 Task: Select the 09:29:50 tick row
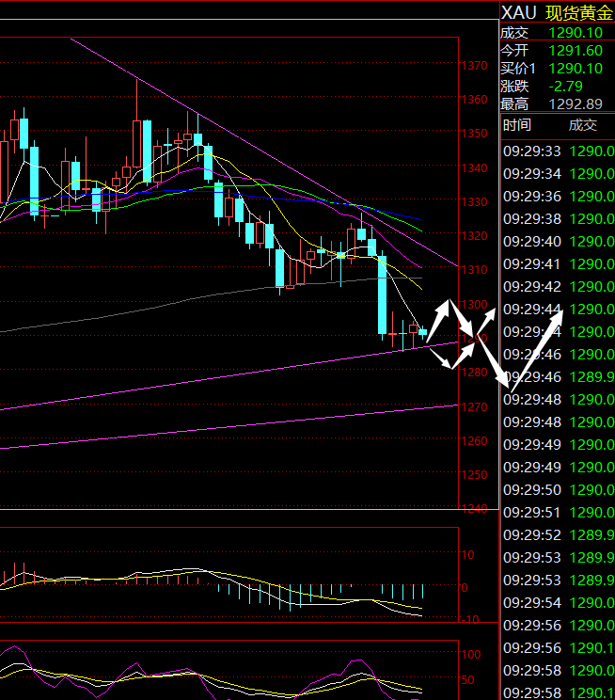point(558,490)
